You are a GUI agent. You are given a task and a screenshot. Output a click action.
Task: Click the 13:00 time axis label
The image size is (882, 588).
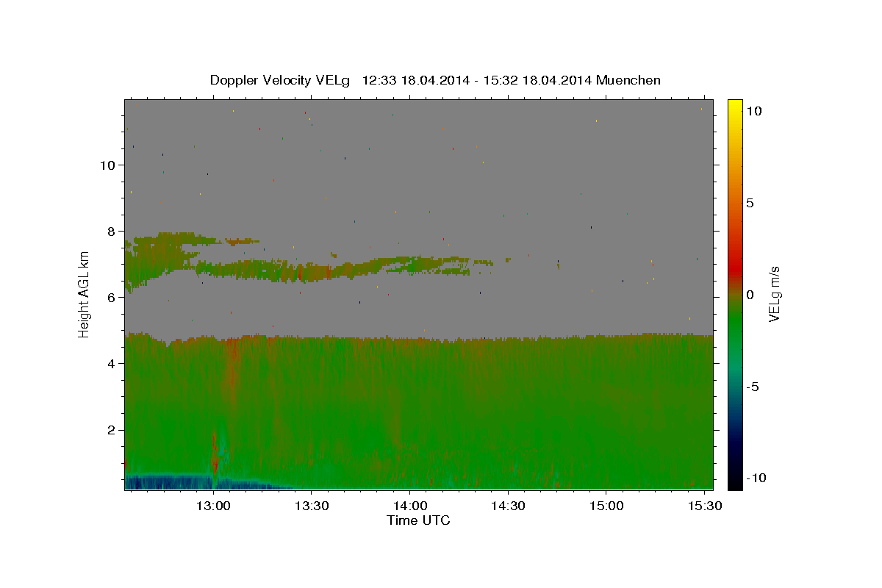coord(213,506)
